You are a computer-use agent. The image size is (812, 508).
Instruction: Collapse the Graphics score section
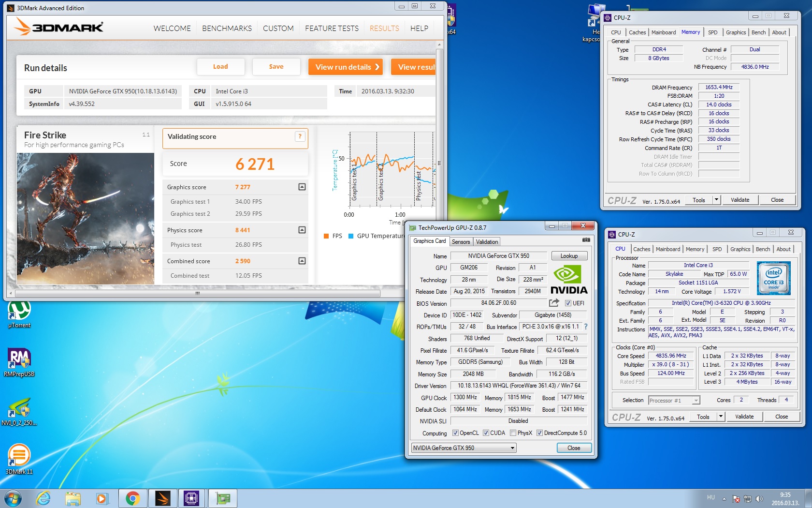coord(302,187)
